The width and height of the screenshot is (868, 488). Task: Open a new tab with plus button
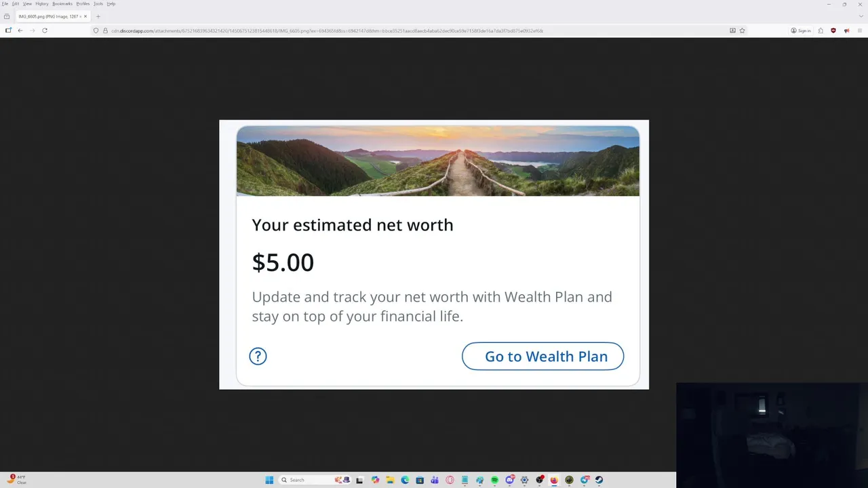click(x=98, y=16)
